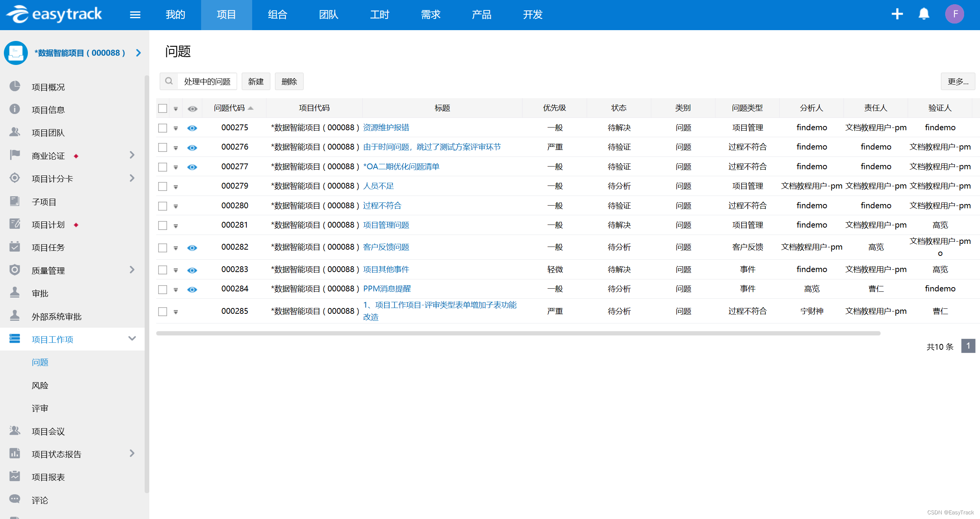
Task: Click the eye icon in table header
Action: point(192,109)
